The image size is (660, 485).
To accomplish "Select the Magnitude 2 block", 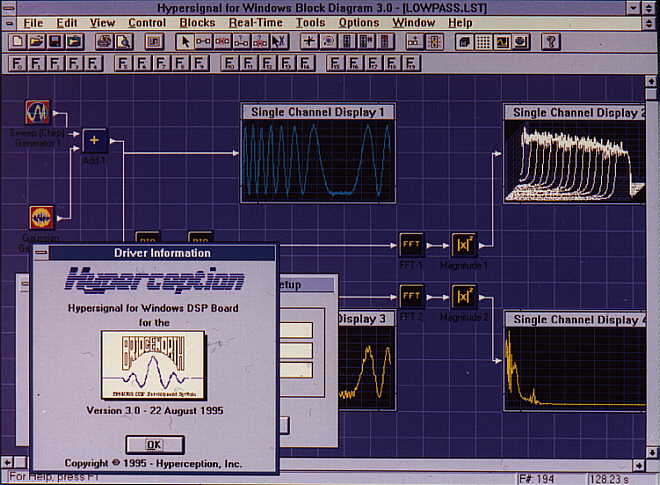I will (x=464, y=296).
